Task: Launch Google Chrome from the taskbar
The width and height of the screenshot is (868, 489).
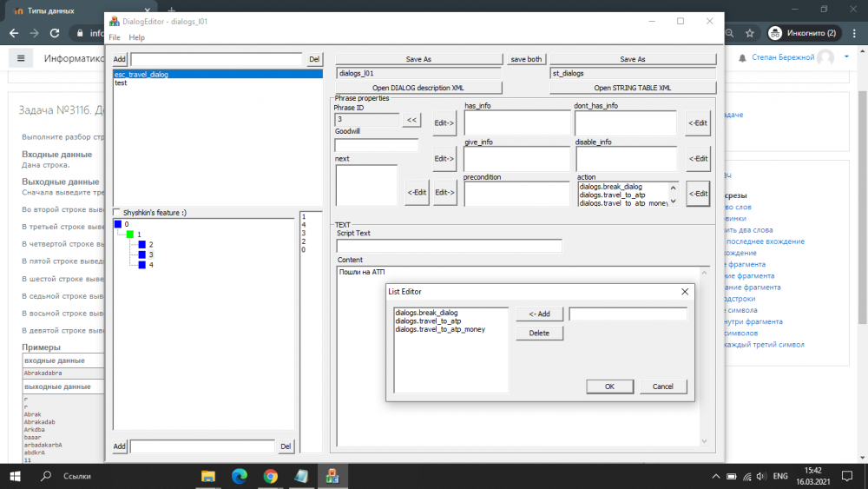Action: [x=271, y=476]
